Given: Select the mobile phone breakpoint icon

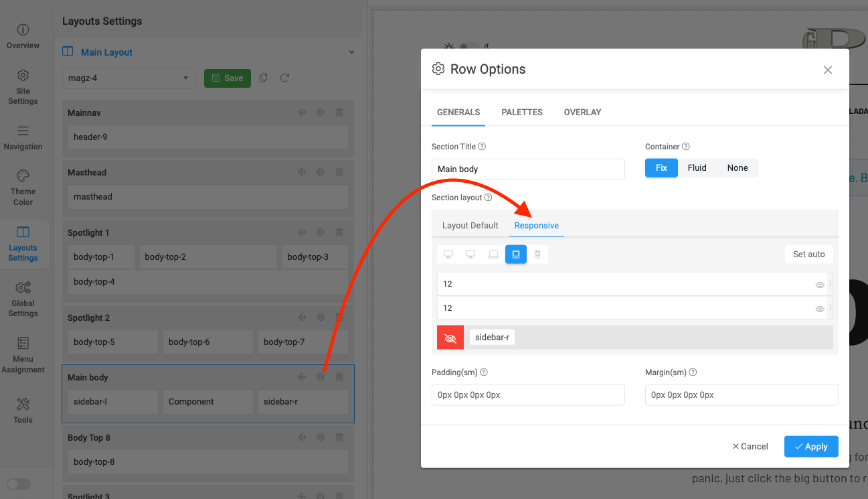Looking at the screenshot, I should coord(537,255).
